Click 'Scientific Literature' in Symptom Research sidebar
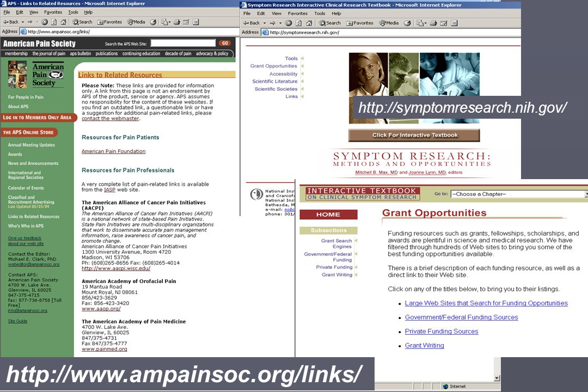 click(x=275, y=82)
